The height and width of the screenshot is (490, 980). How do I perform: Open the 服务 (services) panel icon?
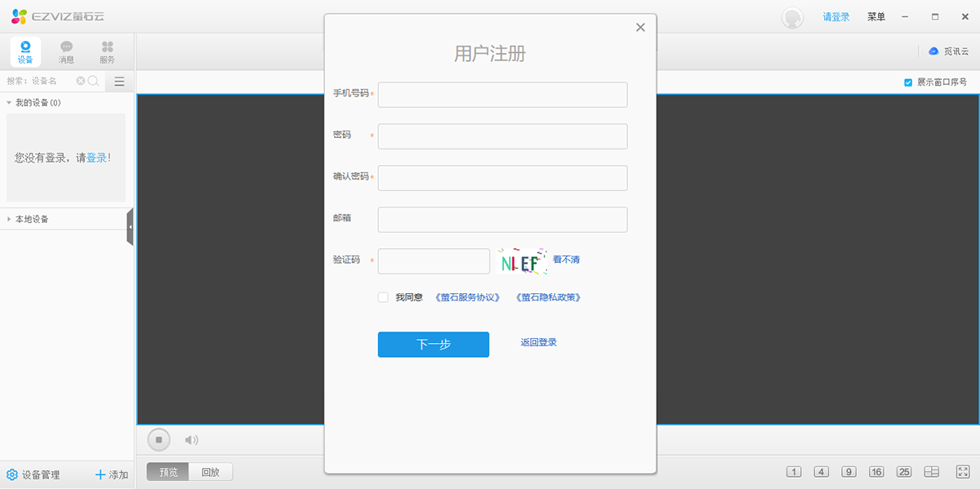point(106,51)
